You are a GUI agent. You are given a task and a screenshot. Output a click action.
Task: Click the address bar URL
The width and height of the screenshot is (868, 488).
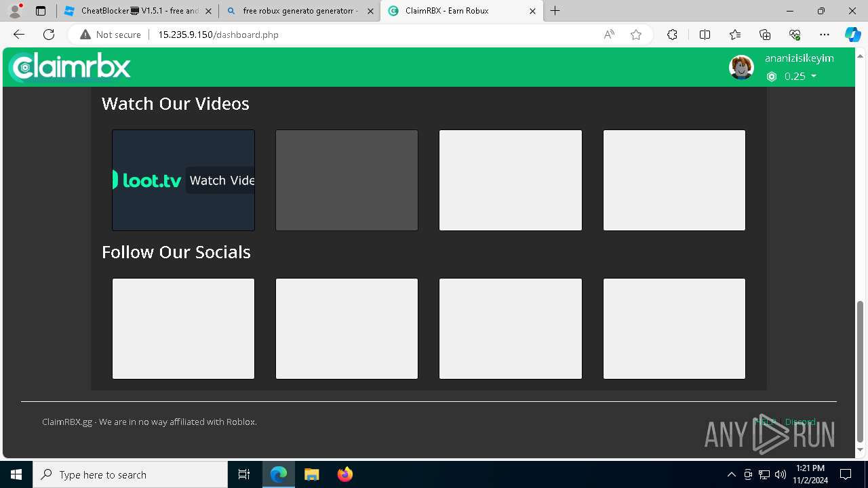tap(218, 35)
